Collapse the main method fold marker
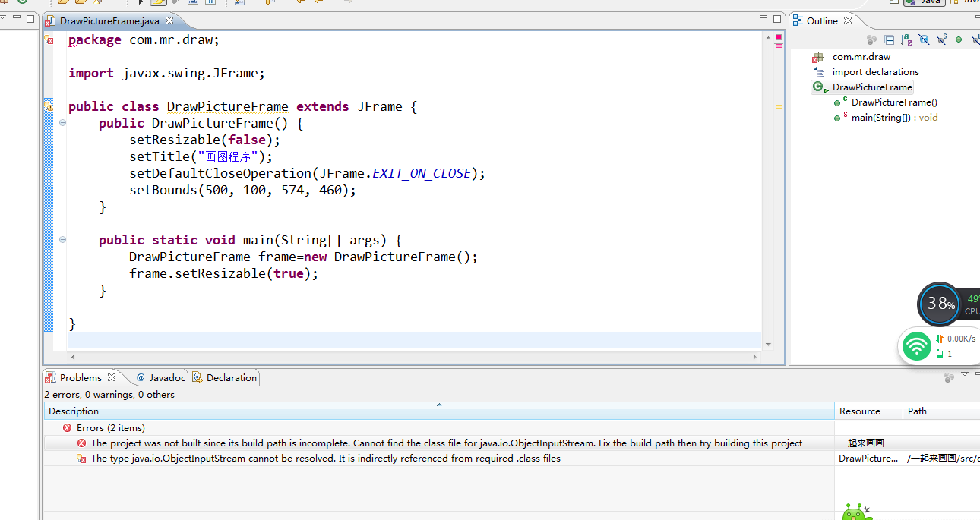The height and width of the screenshot is (520, 980). click(x=62, y=240)
